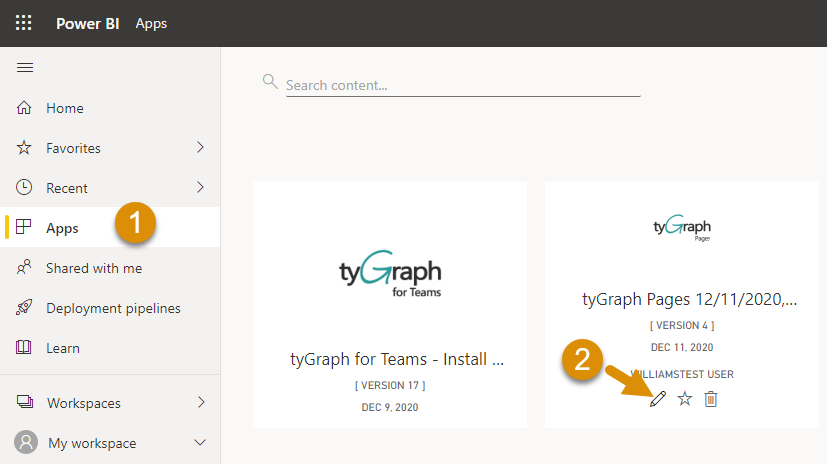The image size is (827, 464).
Task: Click the Power BI header link
Action: pos(88,23)
